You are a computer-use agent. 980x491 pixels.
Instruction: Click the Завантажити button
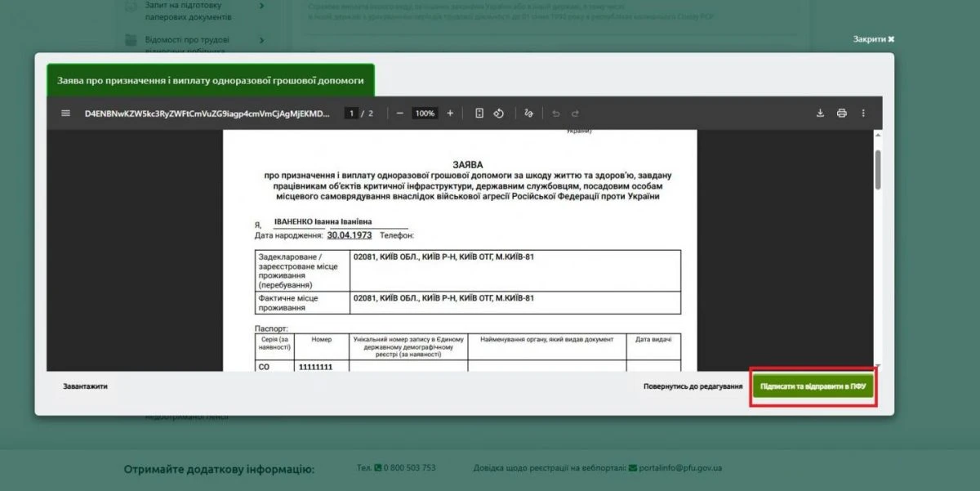[x=85, y=386]
